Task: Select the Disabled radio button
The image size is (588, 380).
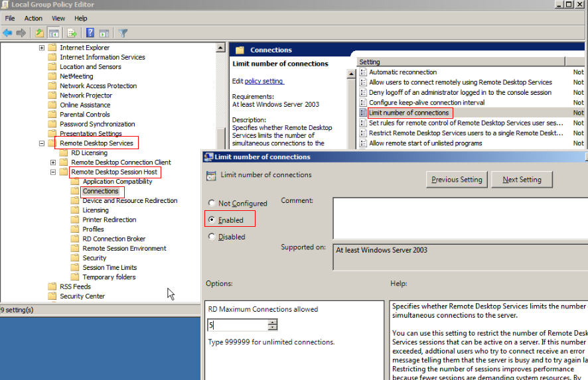Action: (212, 237)
